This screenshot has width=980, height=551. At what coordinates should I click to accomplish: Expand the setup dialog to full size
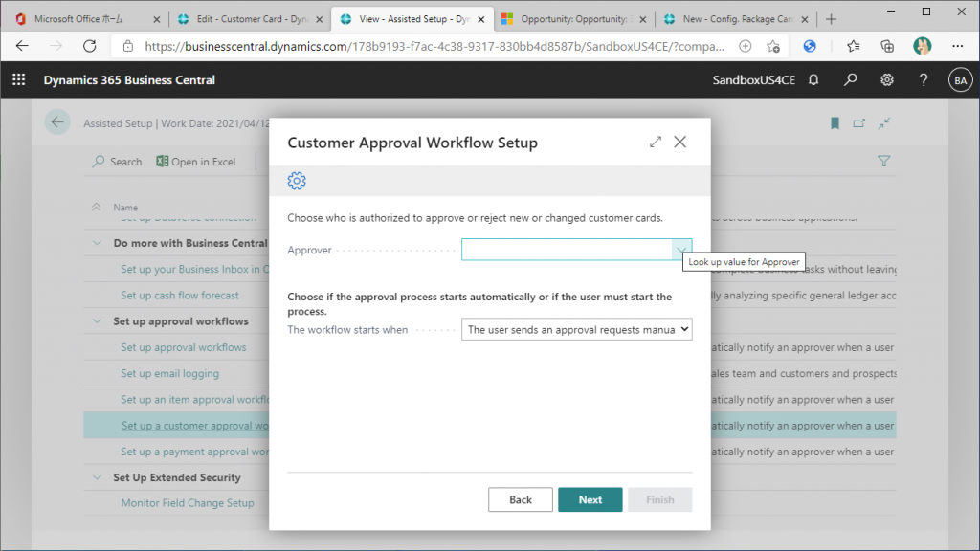pos(655,142)
